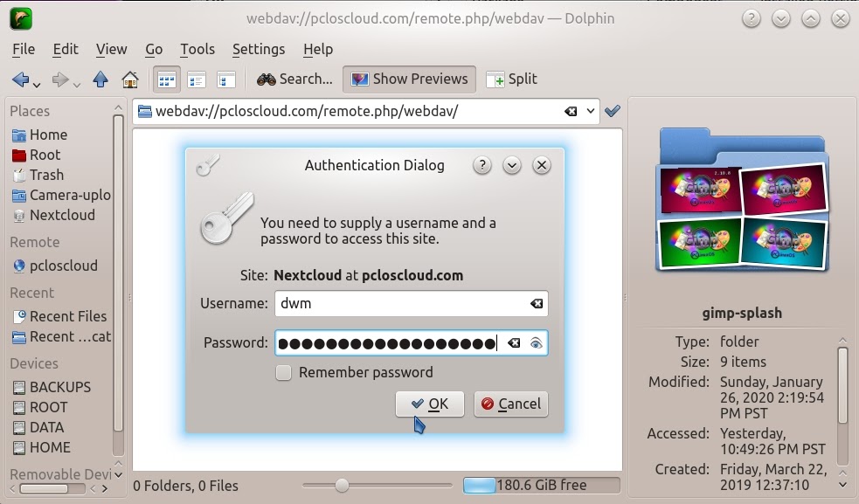The height and width of the screenshot is (504, 859).
Task: Open Forward history dropdown arrow
Action: click(77, 85)
